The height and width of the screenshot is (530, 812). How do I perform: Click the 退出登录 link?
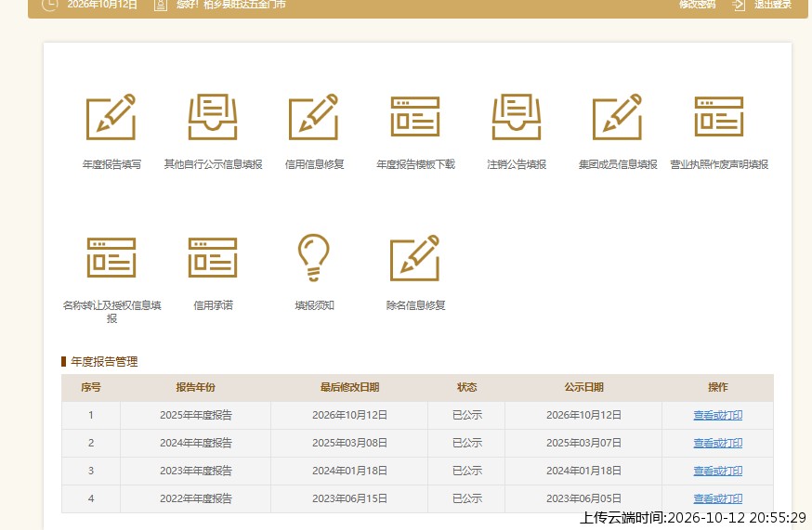coord(773,5)
